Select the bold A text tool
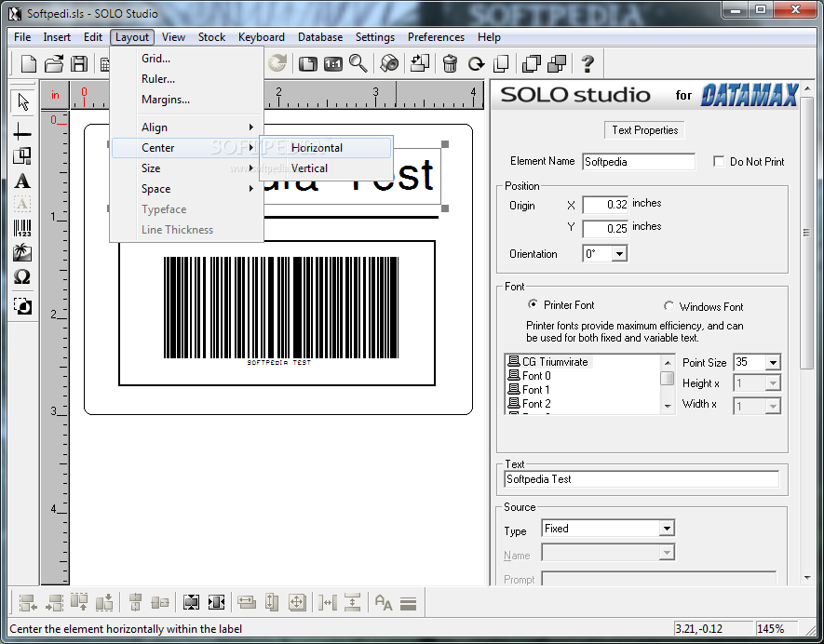The width and height of the screenshot is (824, 644). tap(22, 181)
